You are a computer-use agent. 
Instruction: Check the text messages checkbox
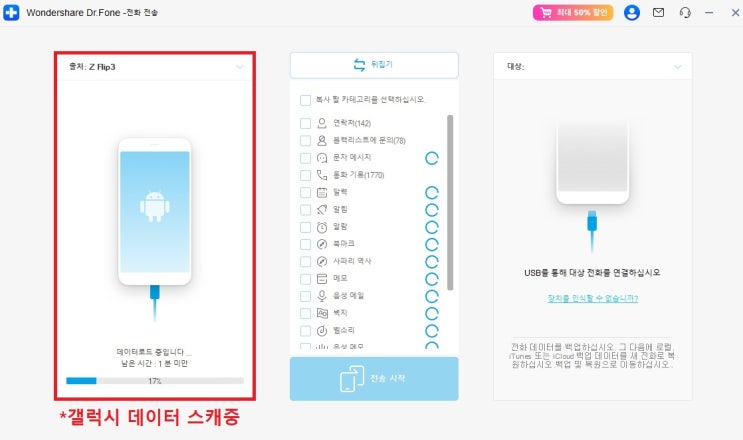click(x=306, y=158)
